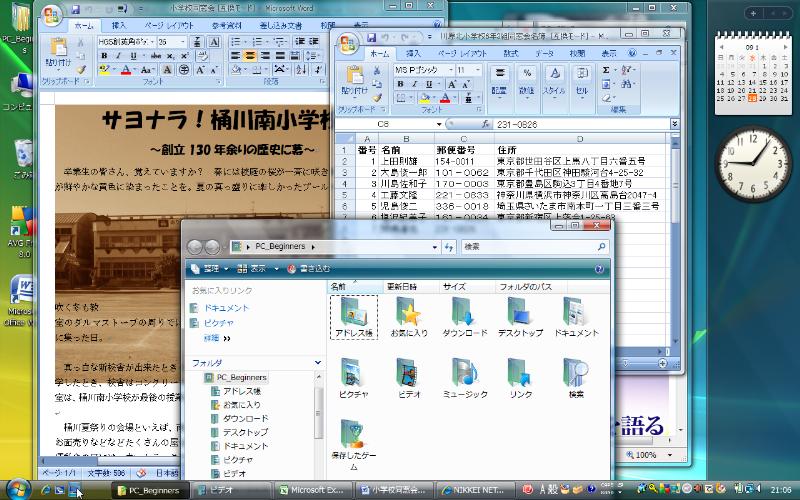Open Excel's font size dropdown

point(478,70)
